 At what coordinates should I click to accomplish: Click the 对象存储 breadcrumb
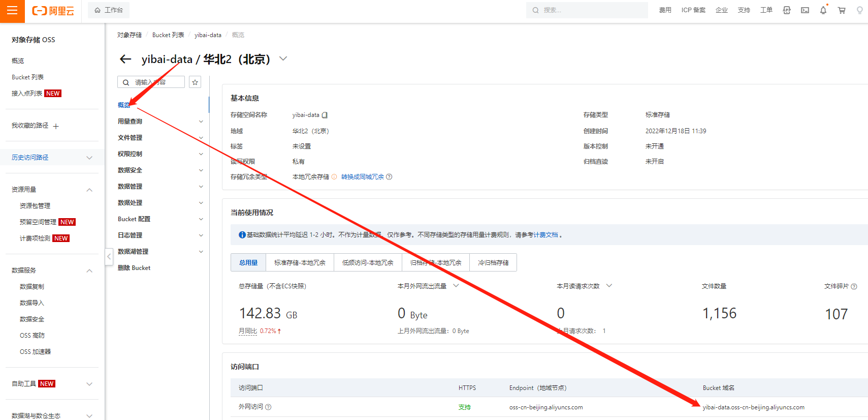pos(130,35)
